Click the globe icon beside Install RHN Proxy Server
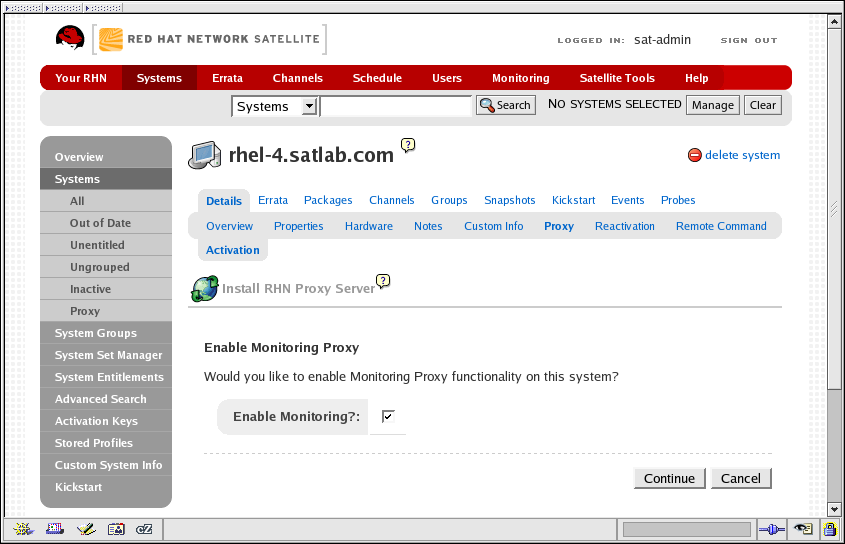 (x=205, y=288)
